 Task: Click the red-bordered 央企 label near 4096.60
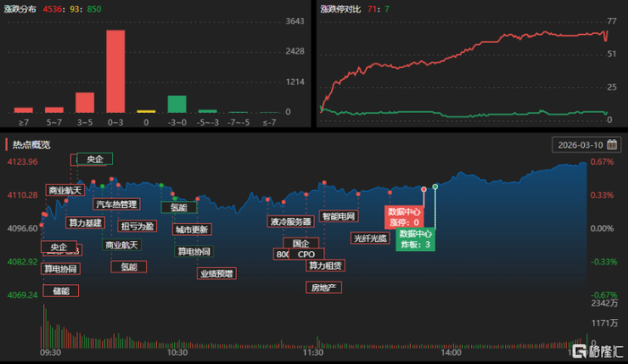[x=59, y=247]
